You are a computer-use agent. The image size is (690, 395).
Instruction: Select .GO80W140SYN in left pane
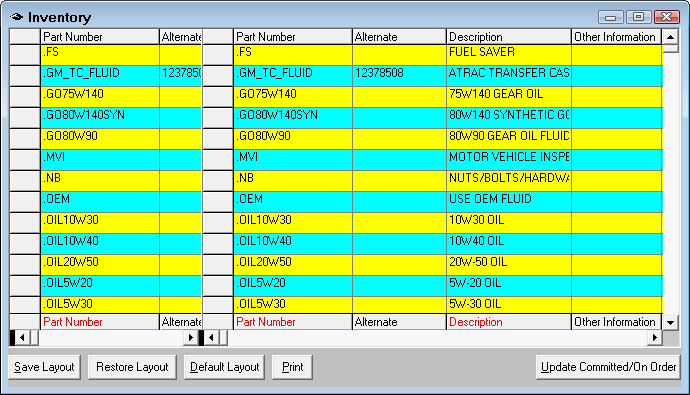99,118
